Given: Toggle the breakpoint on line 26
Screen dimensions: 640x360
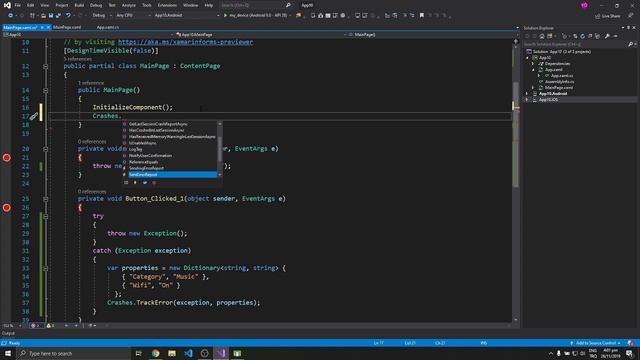Looking at the screenshot, I should coord(7,208).
